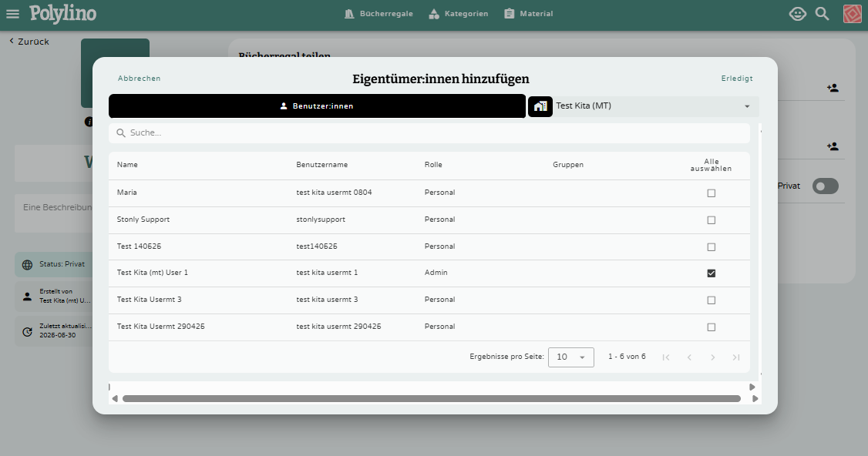
Task: Click the person icon beside Erstellt von
Action: pyautogui.click(x=27, y=297)
